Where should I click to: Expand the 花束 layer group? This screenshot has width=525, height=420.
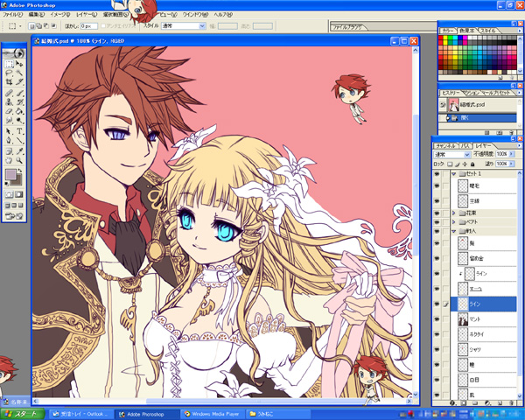(x=454, y=213)
